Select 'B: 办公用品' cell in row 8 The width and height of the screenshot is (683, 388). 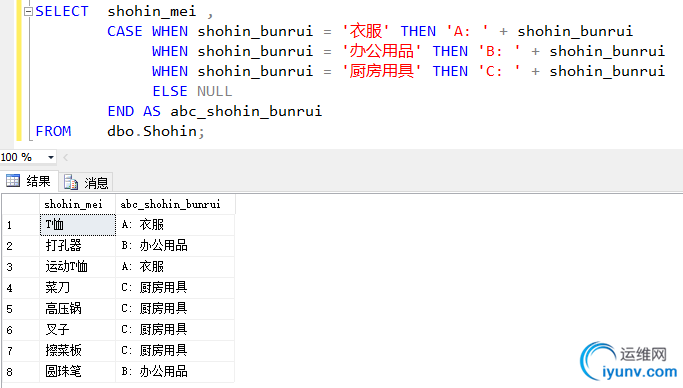[175, 371]
